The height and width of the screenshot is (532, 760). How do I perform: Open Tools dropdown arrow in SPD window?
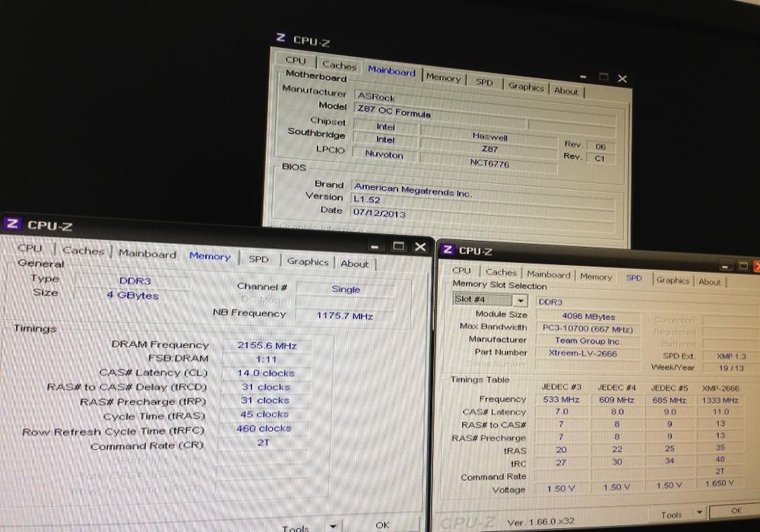699,511
